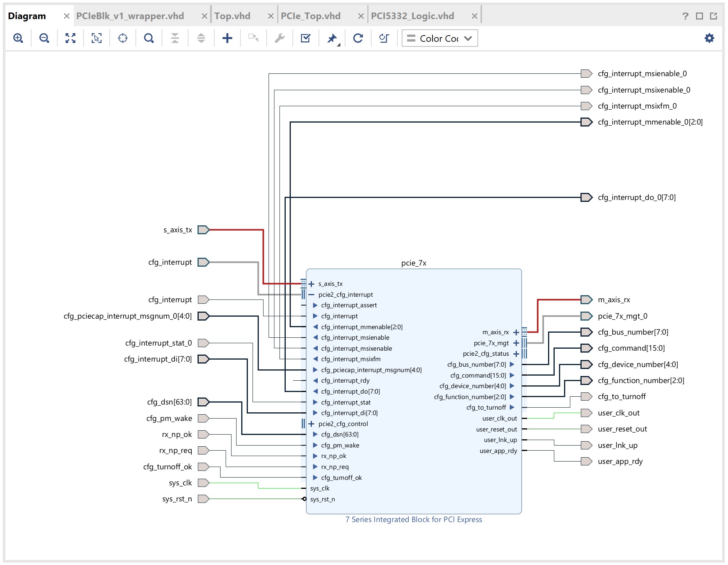This screenshot has height=565, width=728.
Task: Select rx_np_ok input port
Action: 203,435
